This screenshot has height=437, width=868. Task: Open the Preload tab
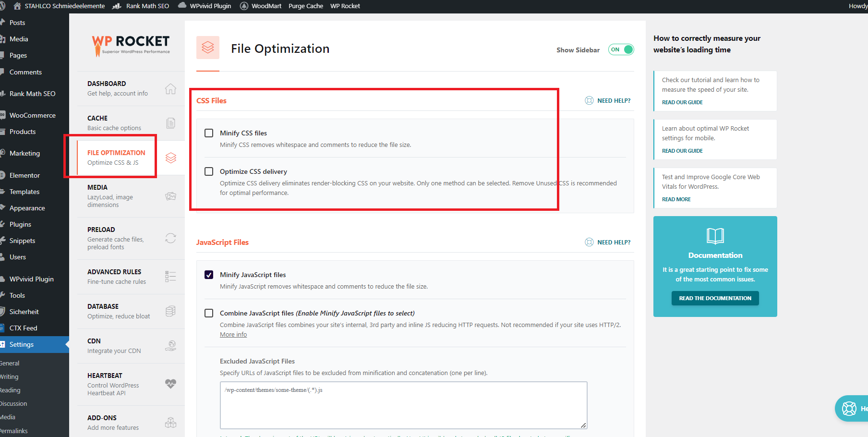[131, 238]
